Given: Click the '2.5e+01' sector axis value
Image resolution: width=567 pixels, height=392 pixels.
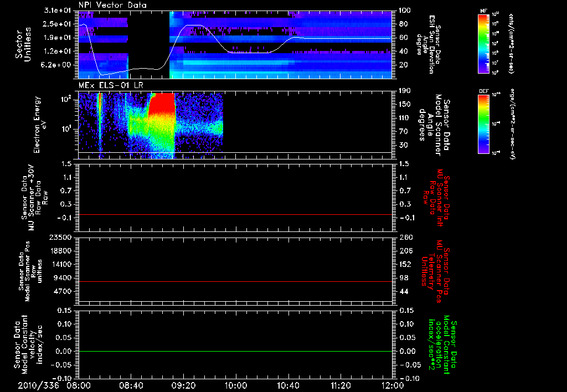Looking at the screenshot, I should (x=58, y=24).
